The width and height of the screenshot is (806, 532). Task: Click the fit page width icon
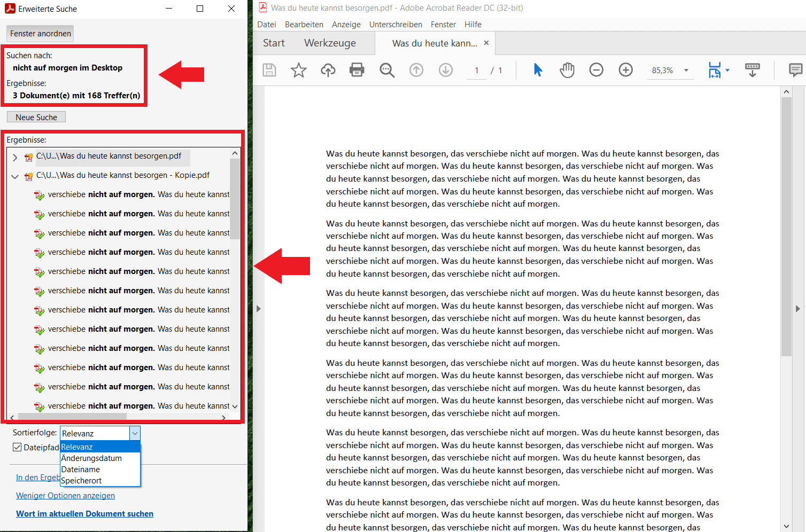coord(715,70)
